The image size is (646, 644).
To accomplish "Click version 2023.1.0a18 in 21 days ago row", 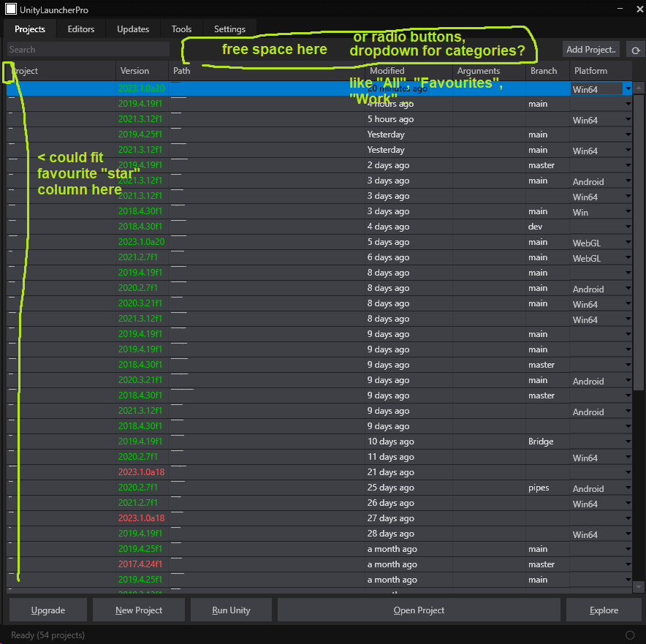I will pyautogui.click(x=141, y=472).
